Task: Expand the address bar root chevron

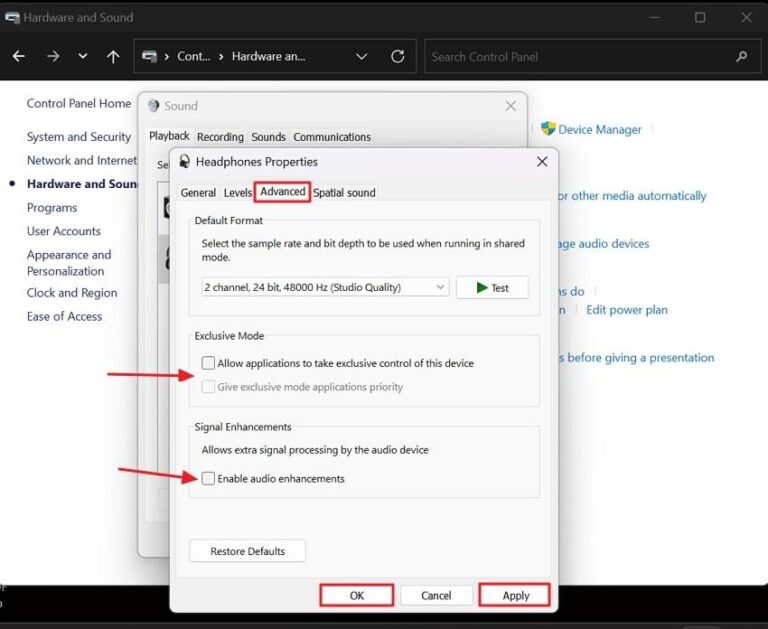Action: (167, 57)
